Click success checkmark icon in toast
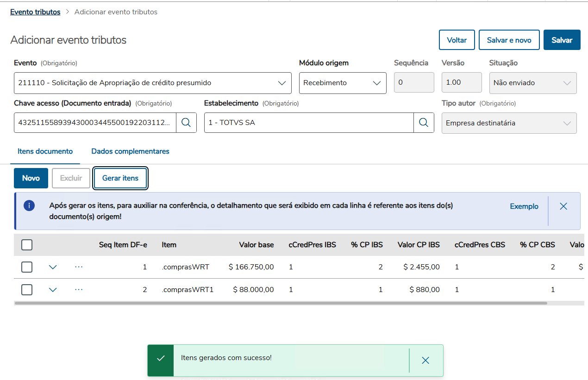588x380 pixels. [x=161, y=359]
